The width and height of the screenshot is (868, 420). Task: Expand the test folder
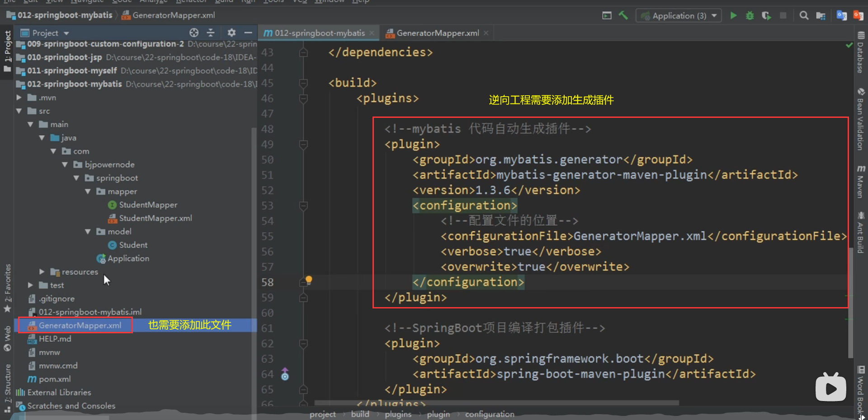(x=30, y=285)
